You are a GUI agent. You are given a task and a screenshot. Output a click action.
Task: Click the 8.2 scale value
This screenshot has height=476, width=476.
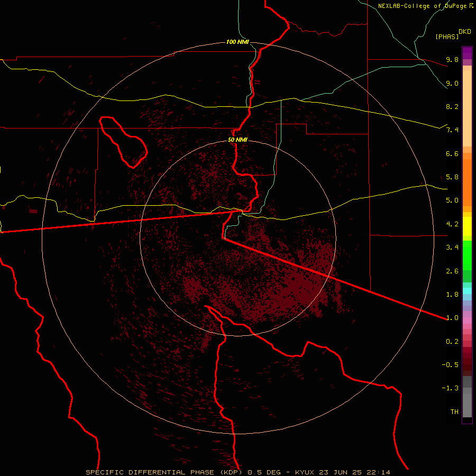(452, 106)
